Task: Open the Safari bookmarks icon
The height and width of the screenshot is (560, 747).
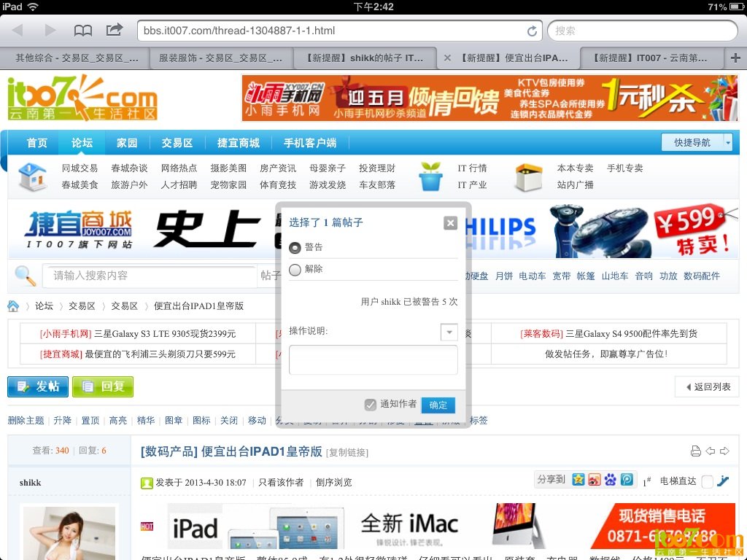Action: click(83, 31)
